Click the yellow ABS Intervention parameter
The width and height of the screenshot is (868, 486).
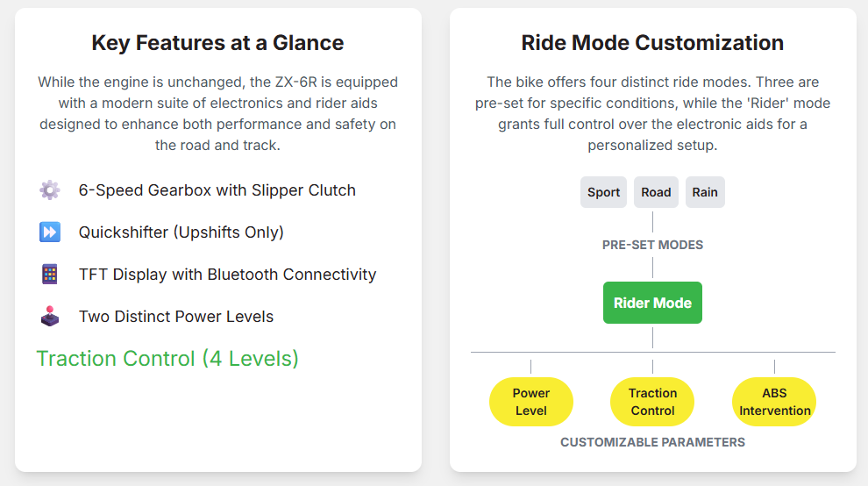pyautogui.click(x=774, y=402)
